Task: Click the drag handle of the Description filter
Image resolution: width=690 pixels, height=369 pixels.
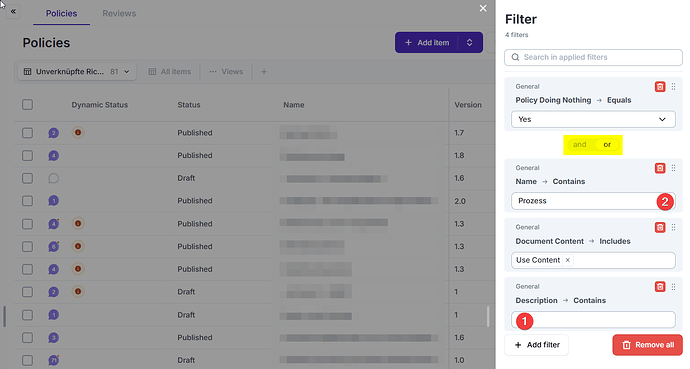Action: tap(673, 287)
